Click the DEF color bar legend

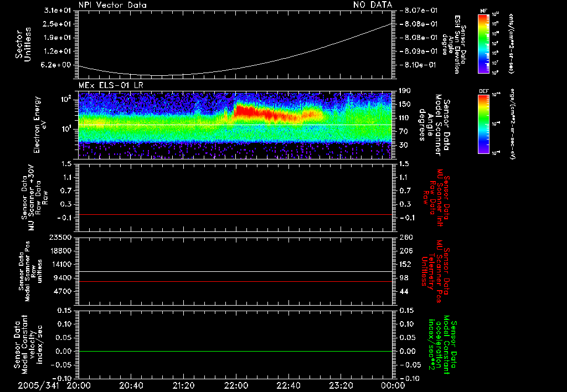click(x=484, y=123)
